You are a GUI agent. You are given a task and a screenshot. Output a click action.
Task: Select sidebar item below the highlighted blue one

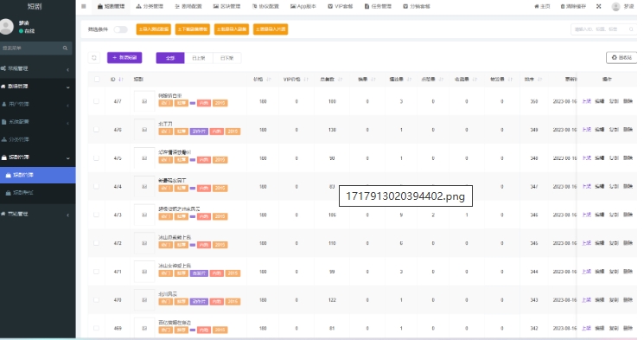pos(37,193)
